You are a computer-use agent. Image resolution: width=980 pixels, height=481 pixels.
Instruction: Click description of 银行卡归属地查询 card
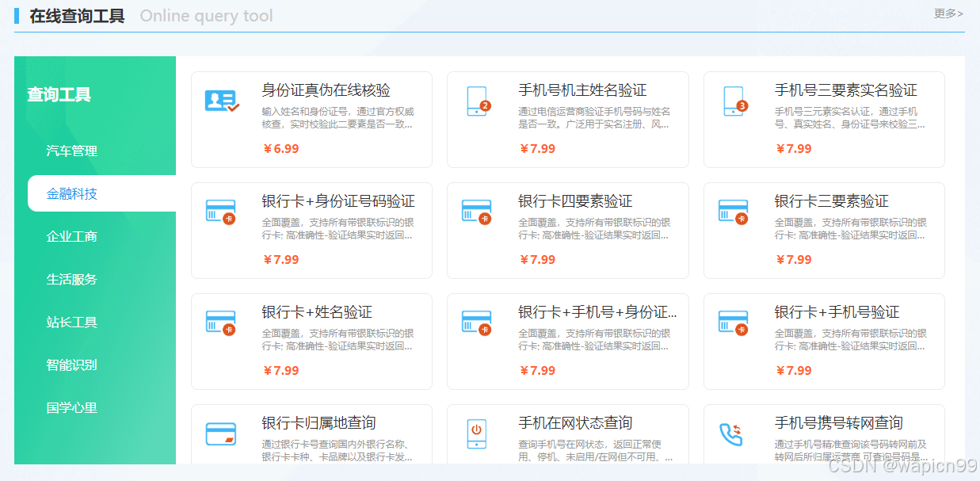[x=338, y=451]
